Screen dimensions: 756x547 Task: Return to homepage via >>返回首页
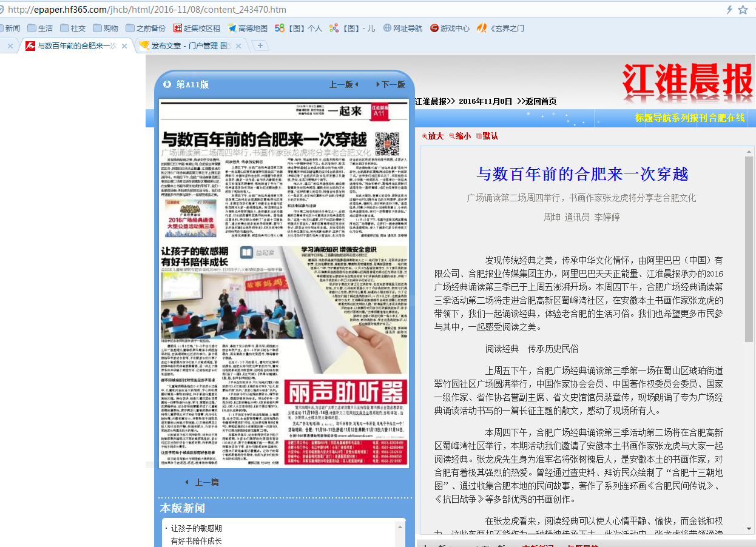coord(537,101)
